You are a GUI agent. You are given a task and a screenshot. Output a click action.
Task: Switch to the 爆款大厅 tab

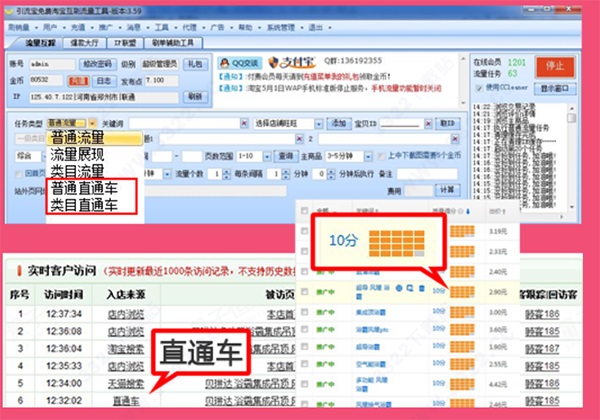tap(84, 42)
